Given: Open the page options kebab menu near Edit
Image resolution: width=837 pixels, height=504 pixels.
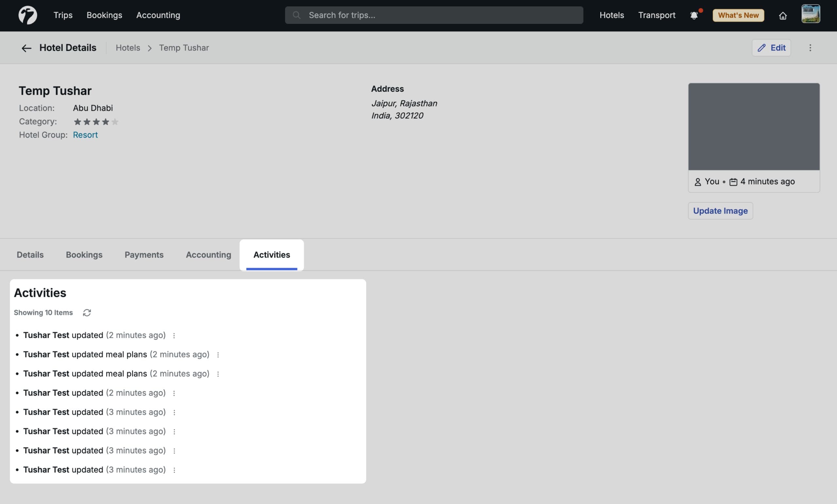Looking at the screenshot, I should 810,48.
